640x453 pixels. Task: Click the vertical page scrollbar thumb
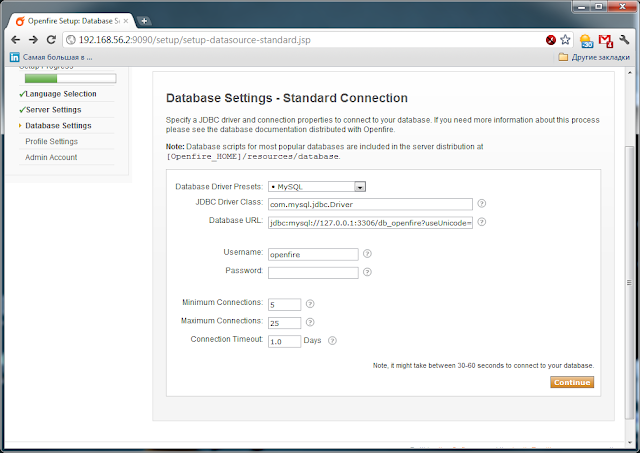click(x=629, y=282)
